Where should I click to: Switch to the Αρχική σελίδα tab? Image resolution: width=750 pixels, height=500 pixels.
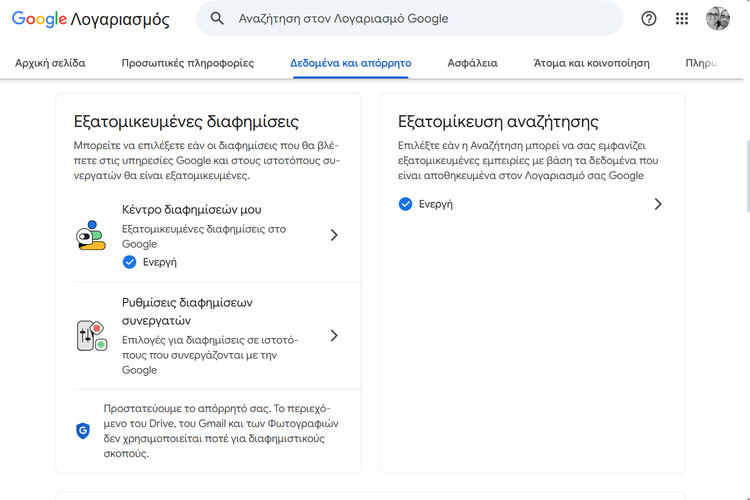50,63
